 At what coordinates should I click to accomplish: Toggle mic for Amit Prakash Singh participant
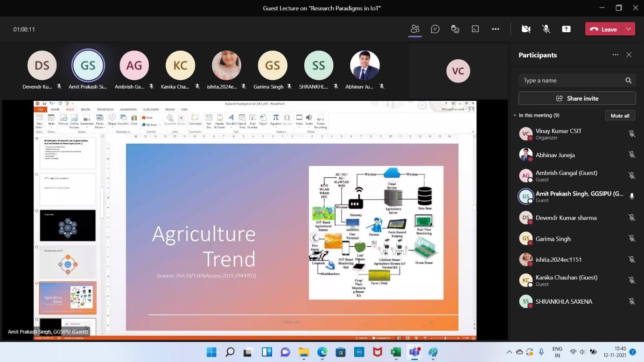[x=631, y=196]
